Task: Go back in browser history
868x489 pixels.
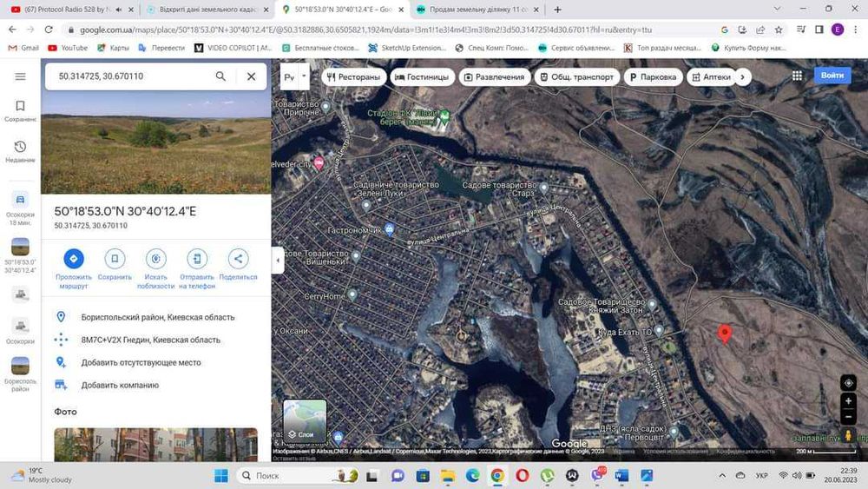Action: point(12,30)
